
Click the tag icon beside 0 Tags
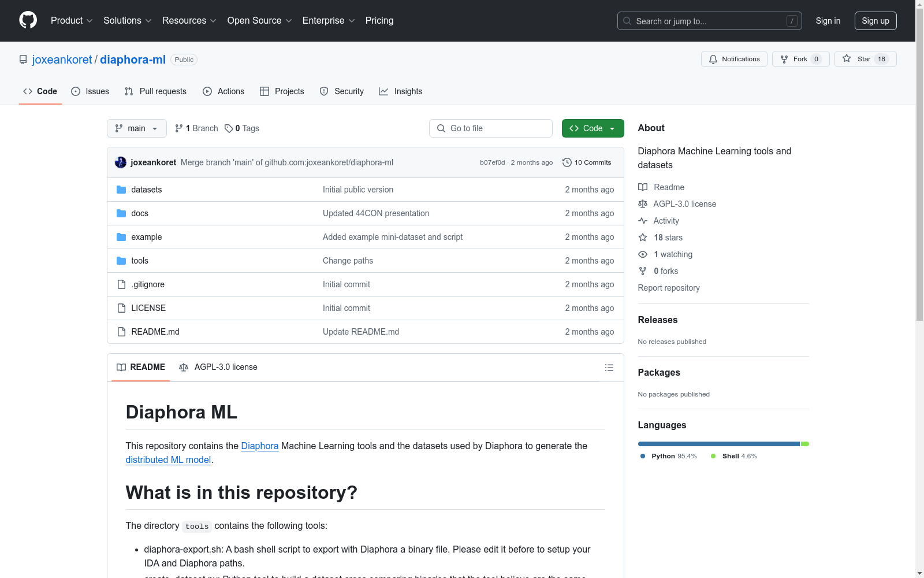[229, 128]
